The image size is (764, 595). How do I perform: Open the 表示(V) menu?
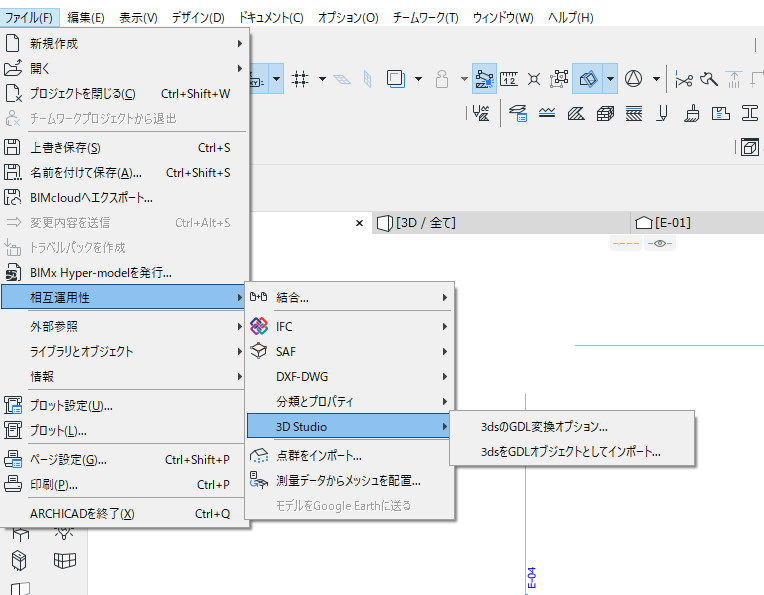pyautogui.click(x=138, y=18)
